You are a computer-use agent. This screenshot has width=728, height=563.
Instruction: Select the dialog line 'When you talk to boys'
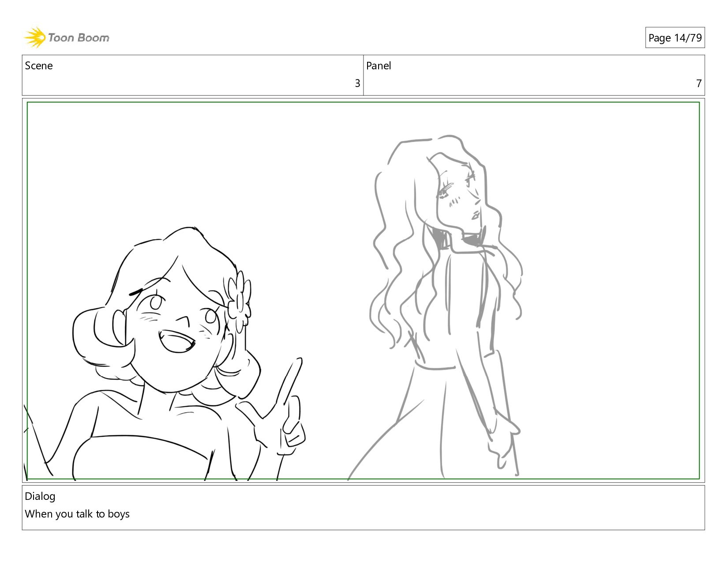click(x=77, y=514)
